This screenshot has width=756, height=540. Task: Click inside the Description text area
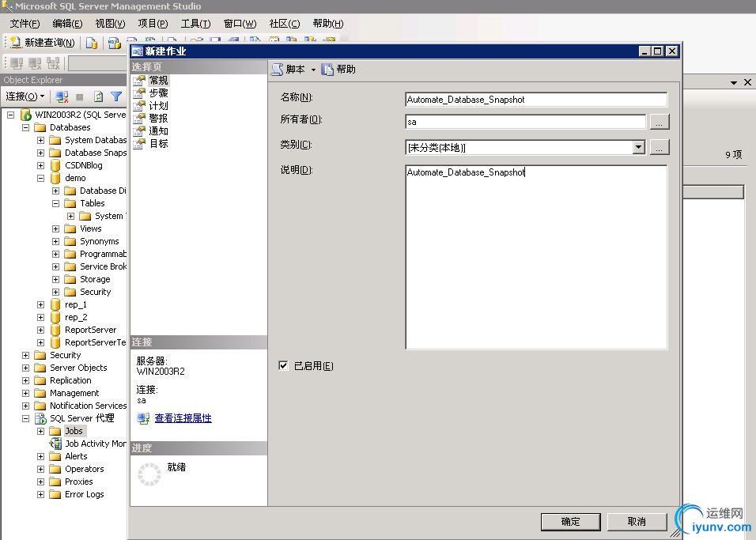point(536,257)
